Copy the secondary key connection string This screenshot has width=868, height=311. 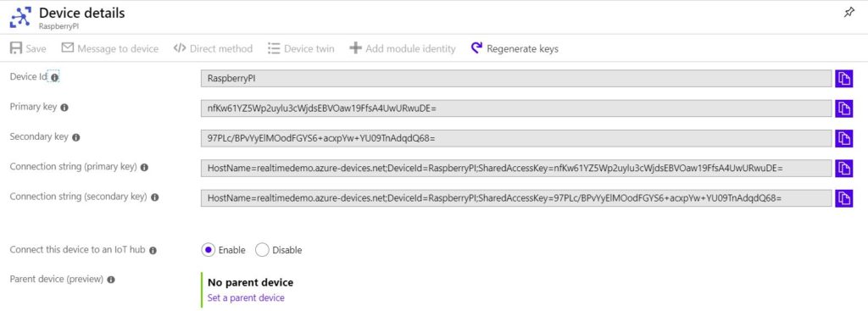843,198
